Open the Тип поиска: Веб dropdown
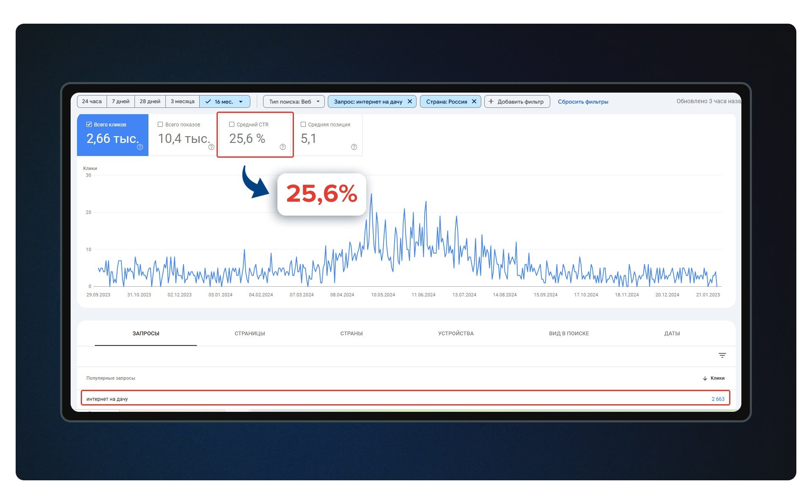The width and height of the screenshot is (812, 504). tap(294, 101)
